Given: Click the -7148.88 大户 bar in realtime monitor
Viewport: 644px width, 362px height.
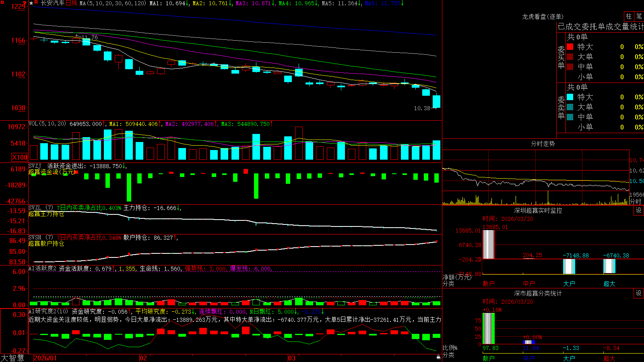Looking at the screenshot, I should coord(569,266).
